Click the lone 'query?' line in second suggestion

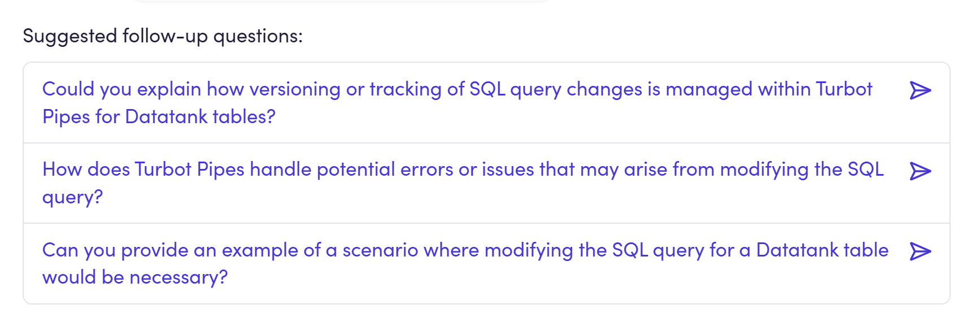[x=72, y=198]
